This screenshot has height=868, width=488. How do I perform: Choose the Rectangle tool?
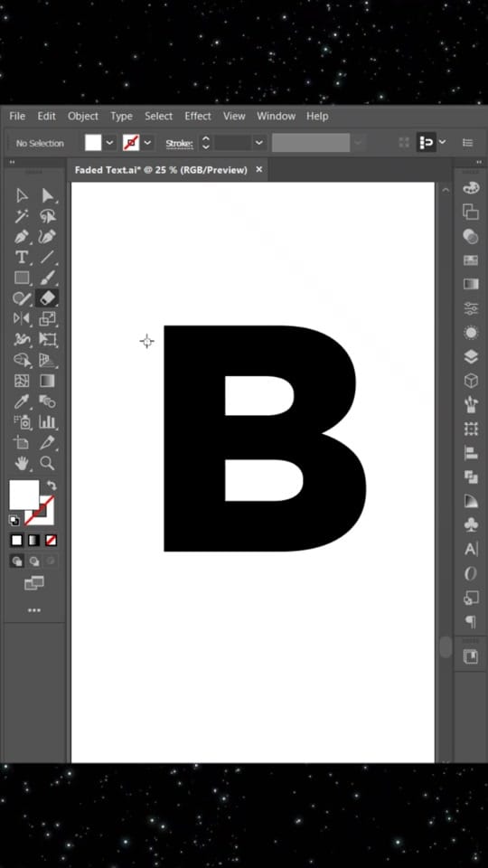coord(22,278)
